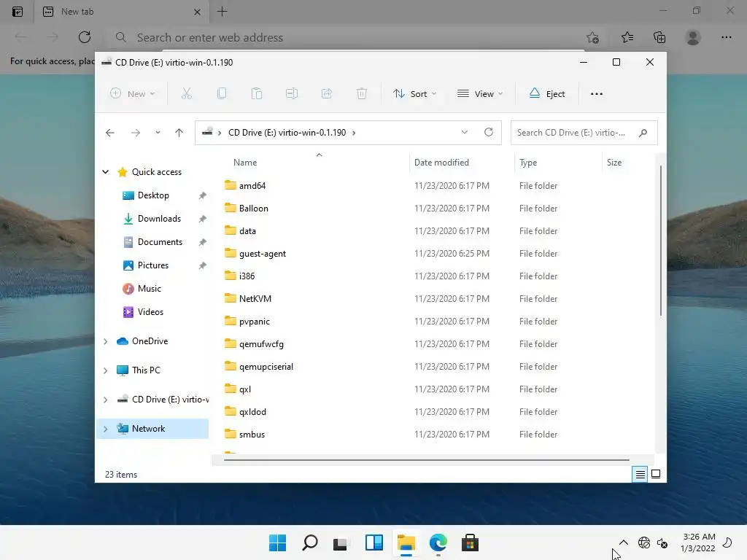Expand recent locations dropdown arrow

158,133
